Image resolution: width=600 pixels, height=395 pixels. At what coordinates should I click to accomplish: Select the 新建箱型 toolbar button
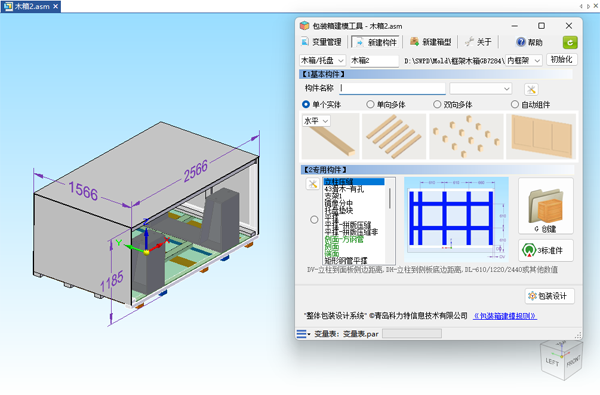tap(430, 42)
